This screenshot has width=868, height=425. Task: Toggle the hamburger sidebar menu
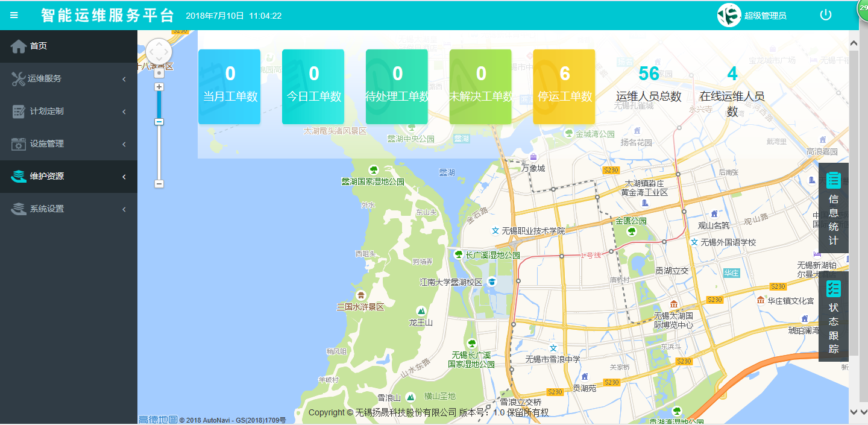(x=14, y=15)
